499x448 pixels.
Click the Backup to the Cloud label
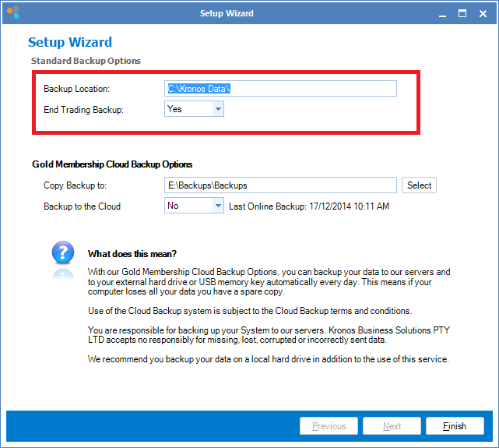click(x=83, y=206)
